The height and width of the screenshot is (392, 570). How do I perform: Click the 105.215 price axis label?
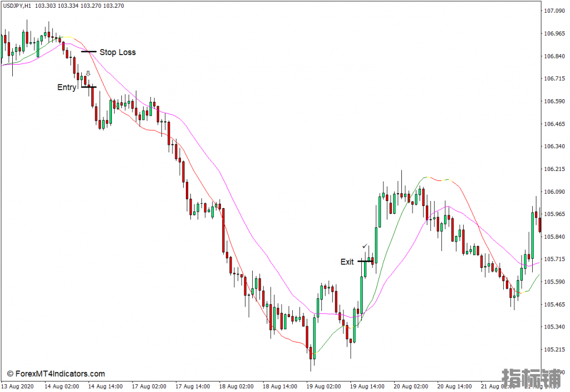tap(554, 350)
